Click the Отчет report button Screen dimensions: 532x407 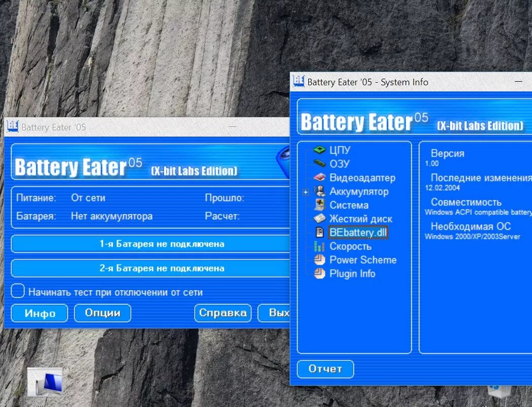point(326,369)
